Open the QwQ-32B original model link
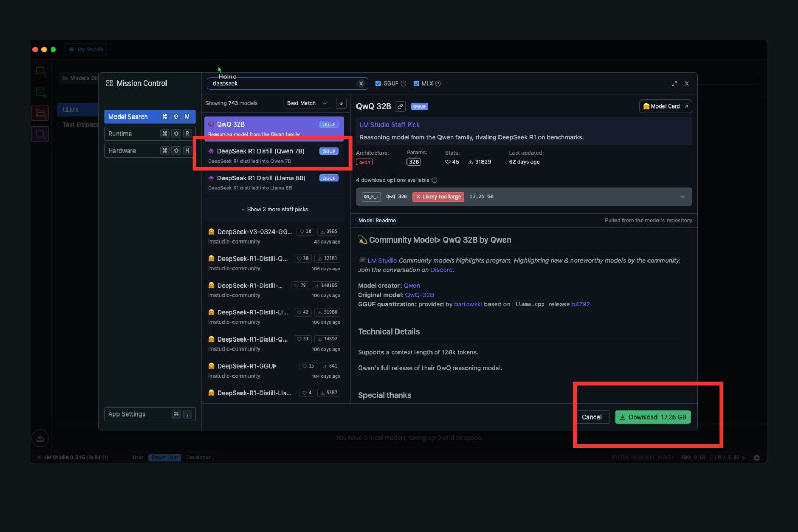Image resolution: width=798 pixels, height=532 pixels. 420,295
